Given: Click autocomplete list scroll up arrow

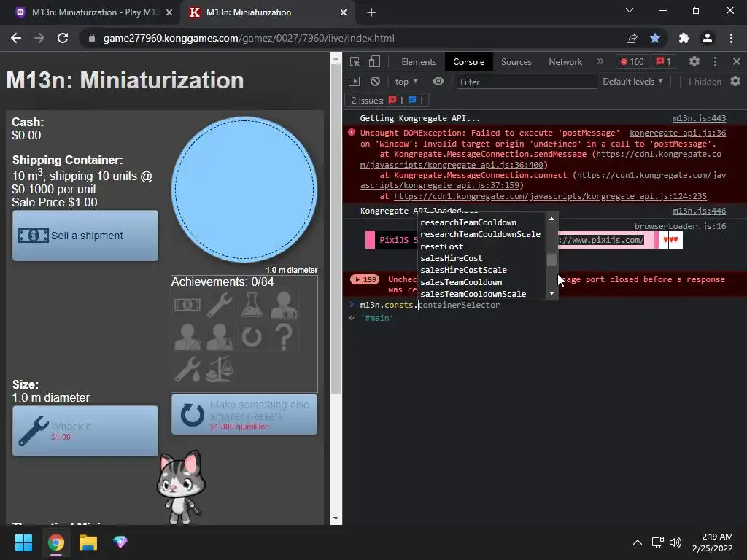Looking at the screenshot, I should [551, 219].
